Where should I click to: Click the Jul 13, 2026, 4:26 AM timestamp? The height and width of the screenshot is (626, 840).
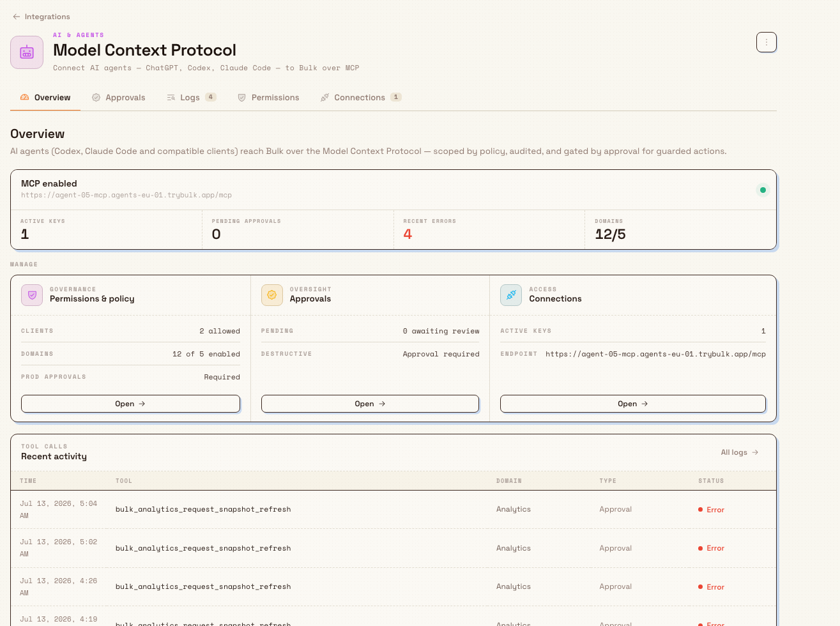(58, 586)
